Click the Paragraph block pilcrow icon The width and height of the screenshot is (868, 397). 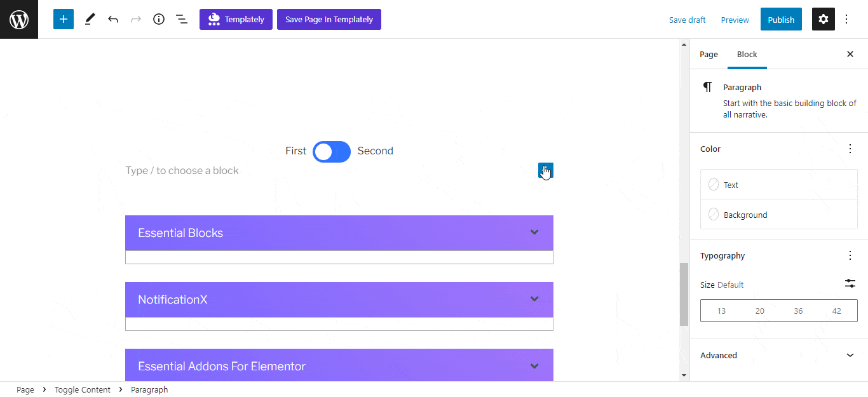(x=708, y=87)
